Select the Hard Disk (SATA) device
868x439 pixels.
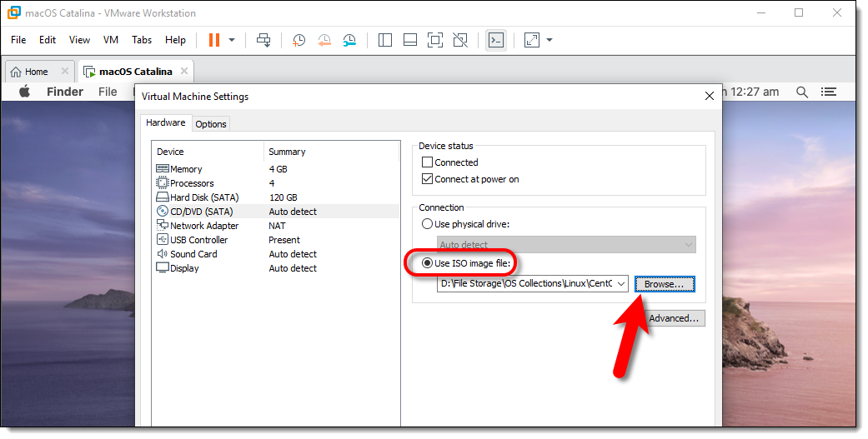click(x=276, y=197)
